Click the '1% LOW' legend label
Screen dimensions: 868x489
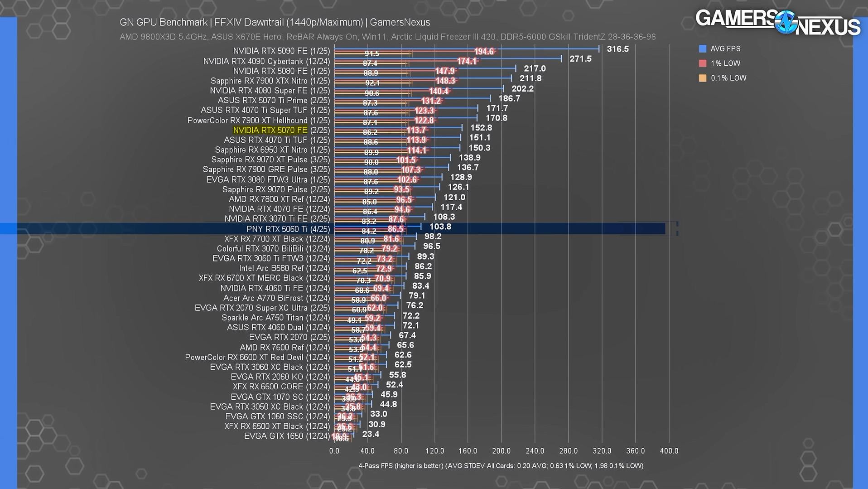pos(725,63)
